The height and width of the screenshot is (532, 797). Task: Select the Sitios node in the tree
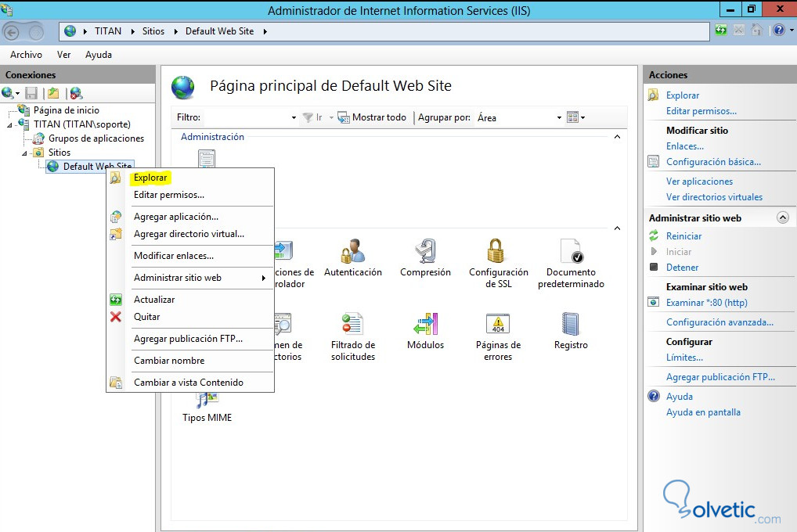point(60,153)
